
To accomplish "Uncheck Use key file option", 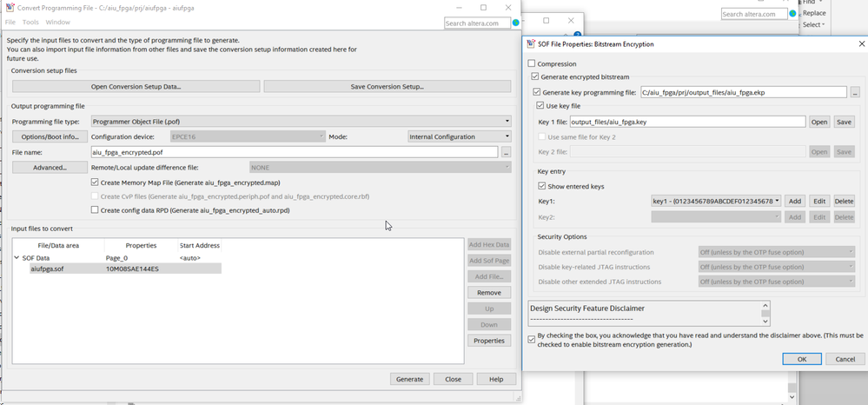I will click(x=540, y=106).
